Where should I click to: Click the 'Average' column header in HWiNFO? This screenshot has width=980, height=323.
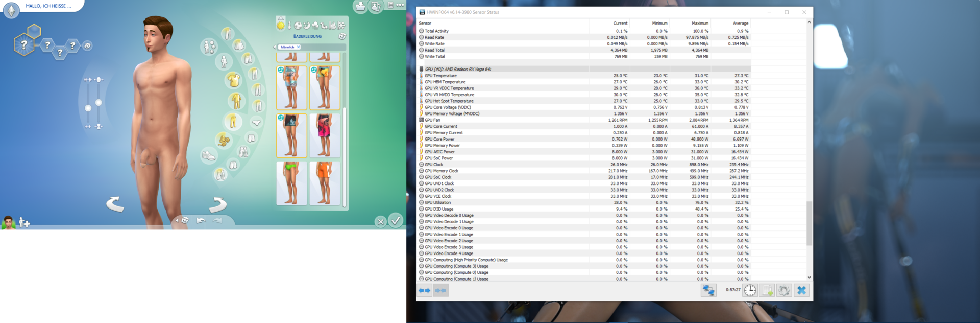pos(740,23)
